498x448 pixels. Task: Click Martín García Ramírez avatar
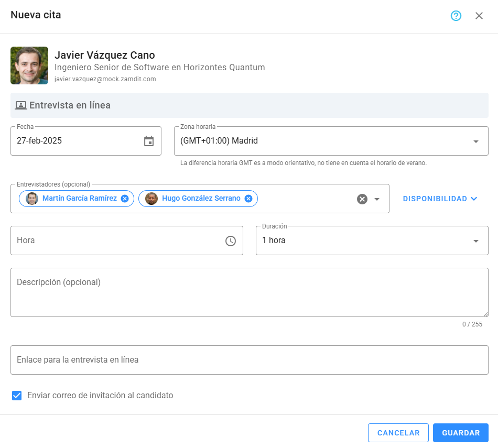point(32,199)
